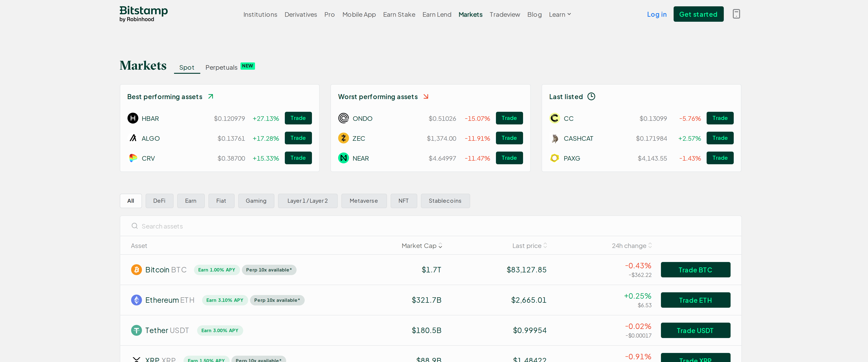Click the Trade BTC button
868x362 pixels.
pyautogui.click(x=696, y=269)
